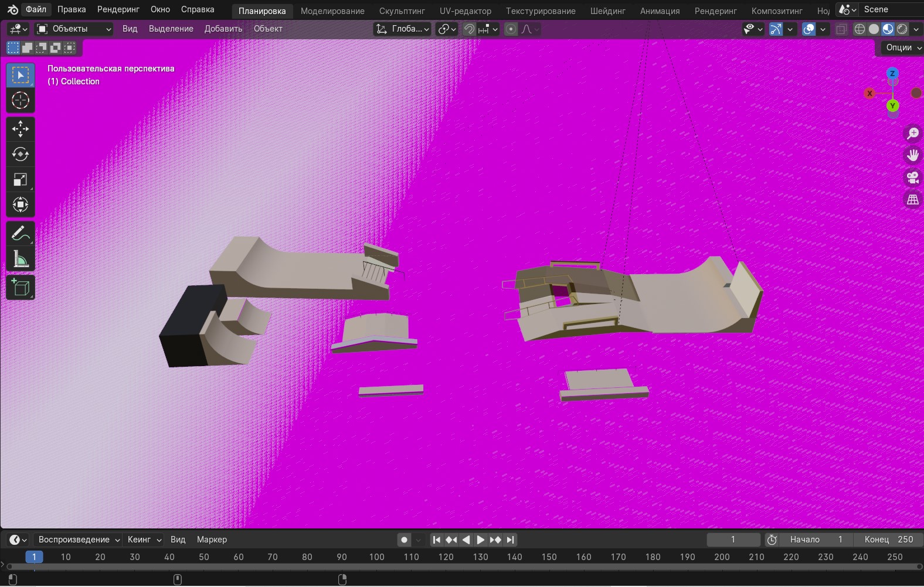The height and width of the screenshot is (587, 924).
Task: Play the animation forward
Action: point(480,540)
